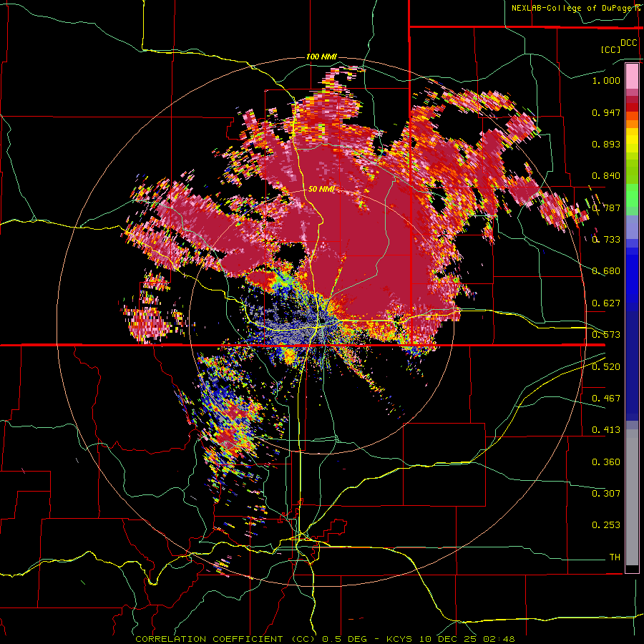
Task: Click the 1.000 color scale value
Action: point(606,80)
